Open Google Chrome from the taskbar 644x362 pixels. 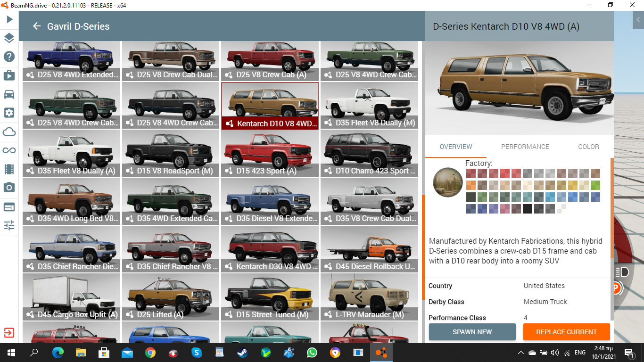pyautogui.click(x=150, y=352)
